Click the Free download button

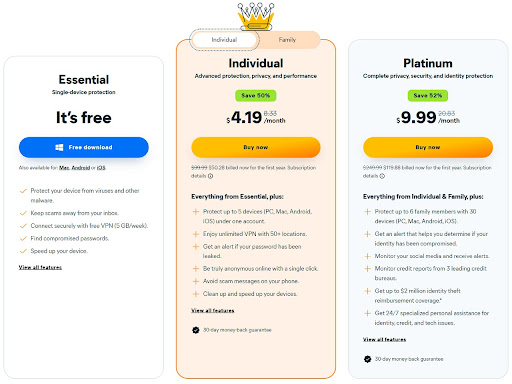point(84,147)
